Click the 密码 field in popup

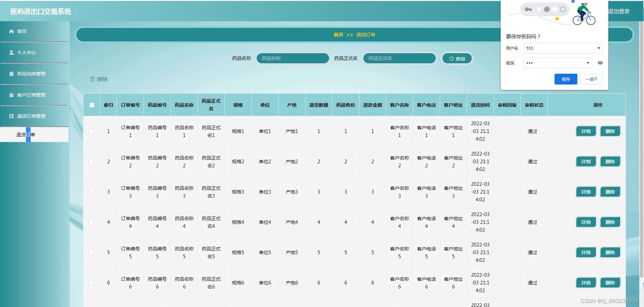(558, 63)
